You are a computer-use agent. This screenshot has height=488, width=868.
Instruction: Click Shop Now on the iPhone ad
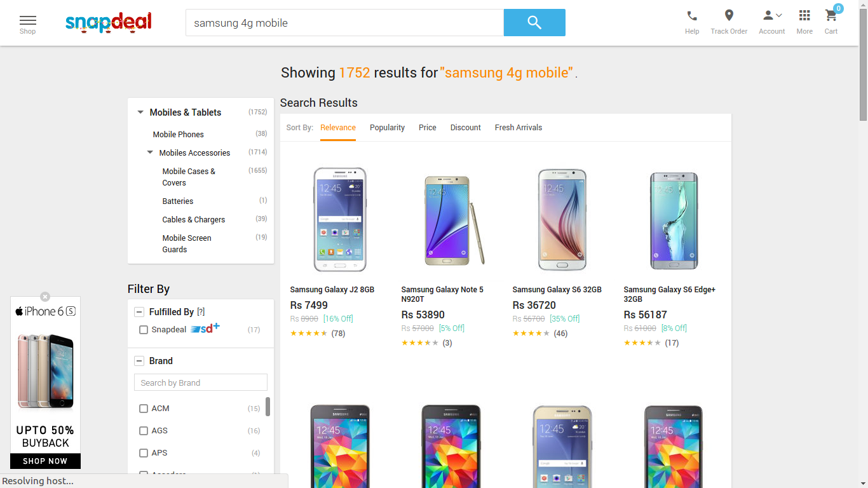click(x=45, y=461)
